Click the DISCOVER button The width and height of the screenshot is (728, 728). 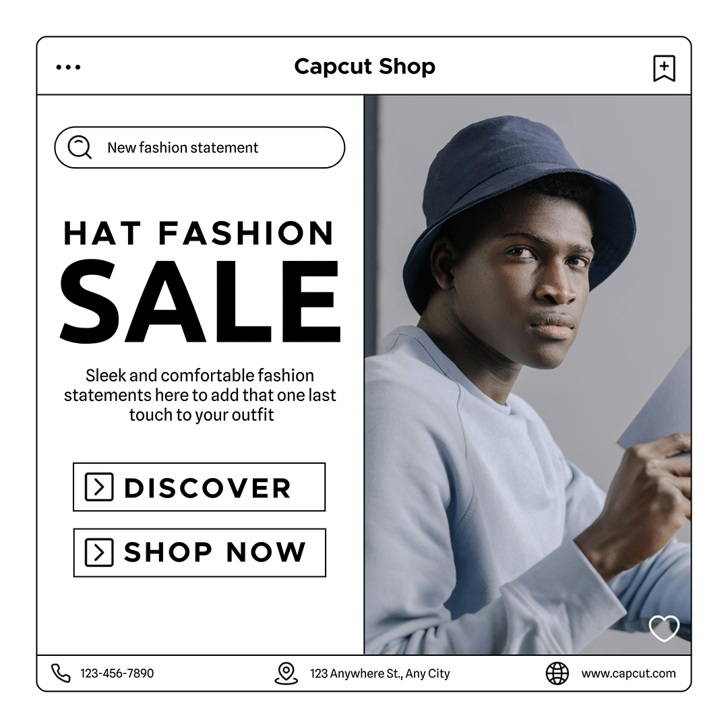click(199, 487)
